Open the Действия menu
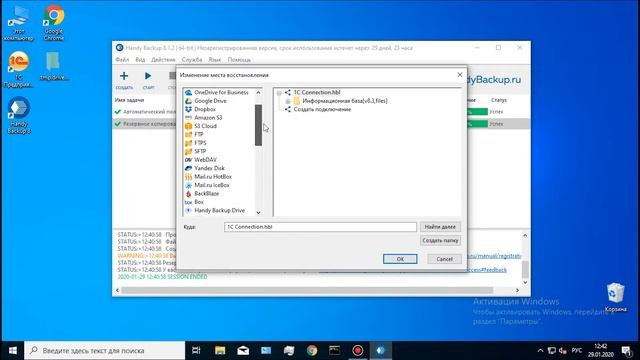 coord(163,60)
